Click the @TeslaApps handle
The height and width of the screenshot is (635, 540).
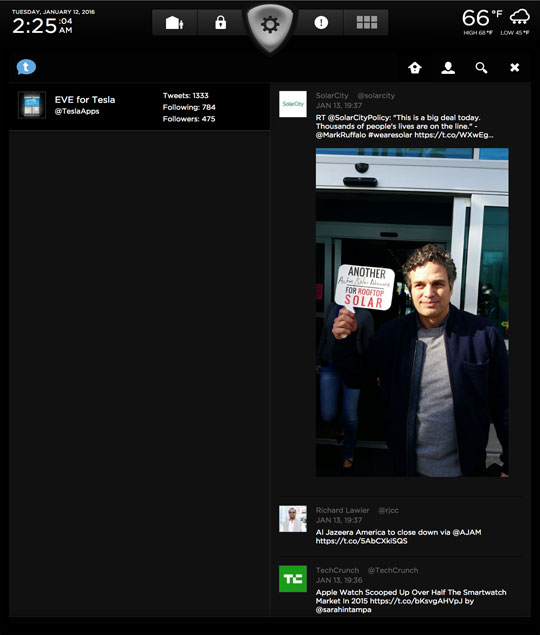77,111
